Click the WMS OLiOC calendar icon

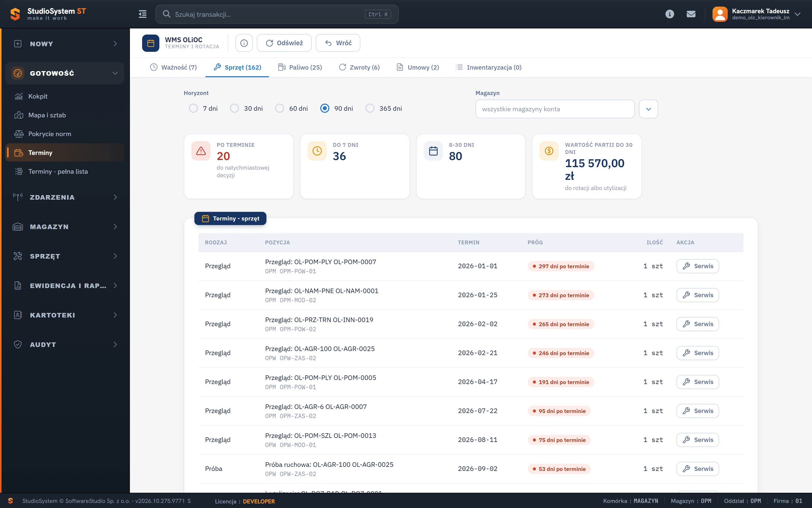tap(151, 43)
